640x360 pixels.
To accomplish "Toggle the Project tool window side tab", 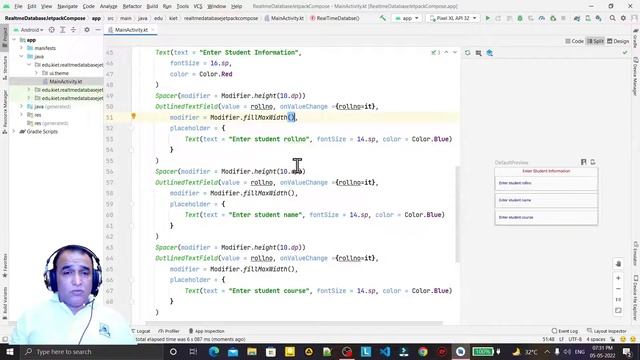I will [x=4, y=38].
